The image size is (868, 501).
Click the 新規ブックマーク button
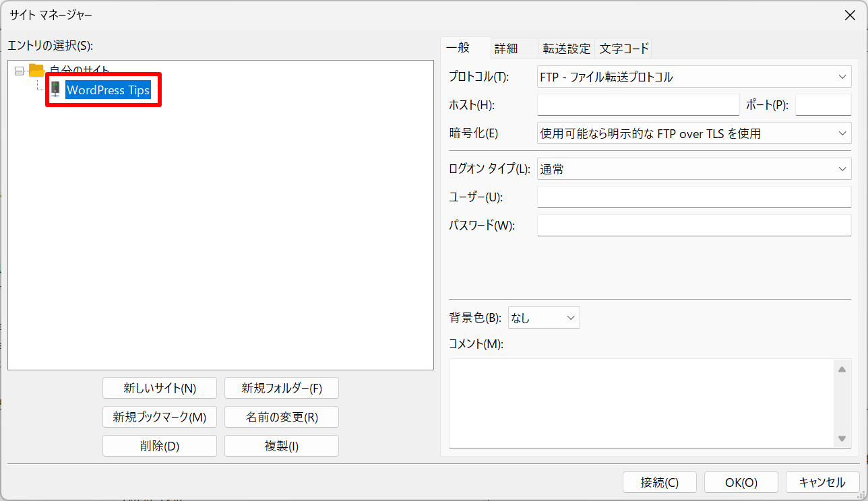pos(160,417)
